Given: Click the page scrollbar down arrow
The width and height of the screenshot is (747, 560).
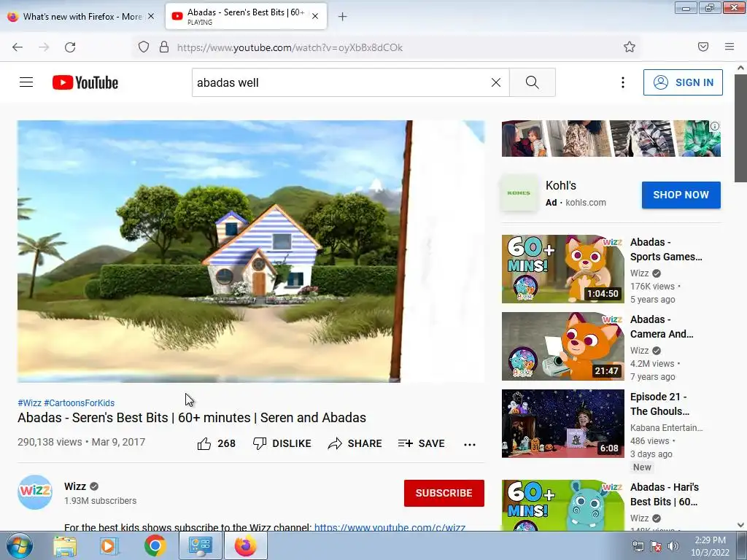Looking at the screenshot, I should 741,525.
